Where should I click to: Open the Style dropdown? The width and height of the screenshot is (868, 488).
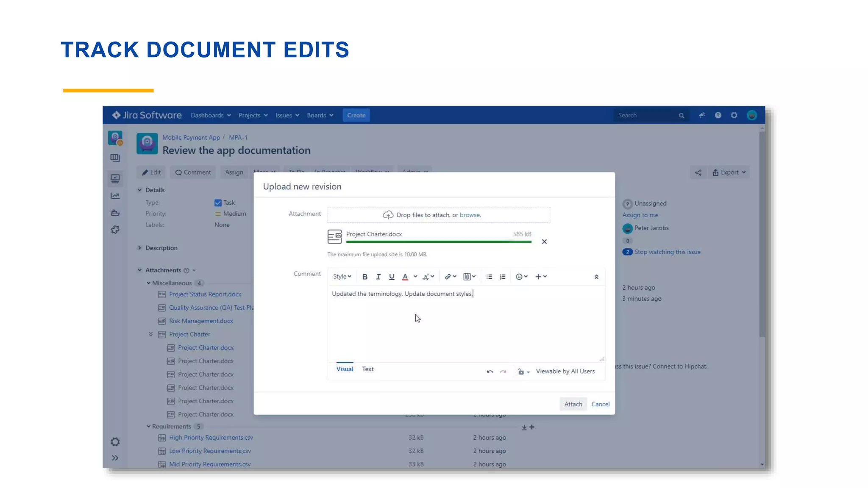coord(342,277)
